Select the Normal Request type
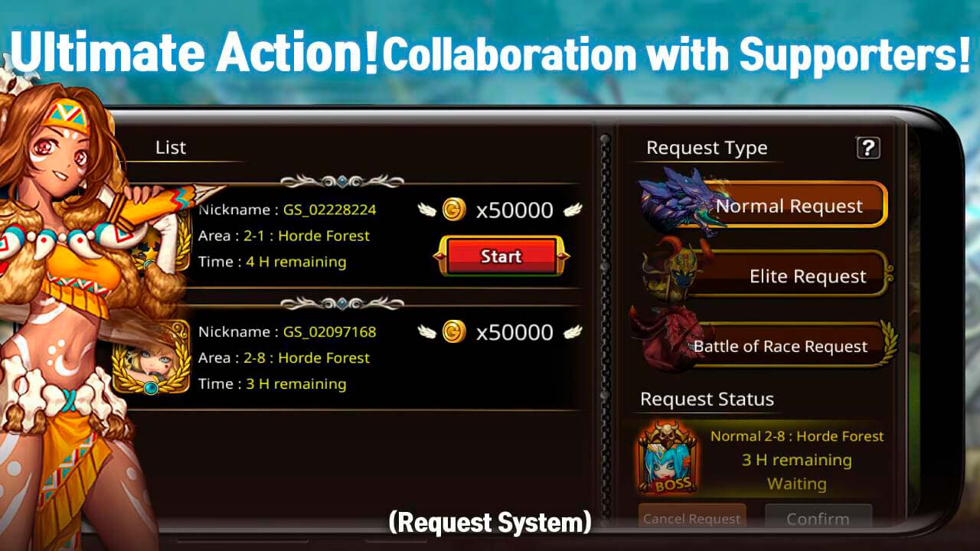Viewport: 980px width, 551px height. click(789, 205)
